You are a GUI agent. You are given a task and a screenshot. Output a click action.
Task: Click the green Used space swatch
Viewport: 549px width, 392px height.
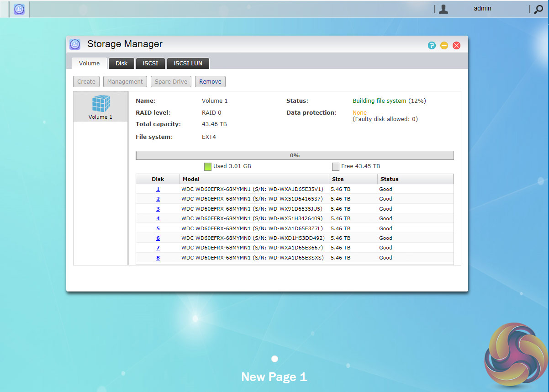tap(208, 166)
